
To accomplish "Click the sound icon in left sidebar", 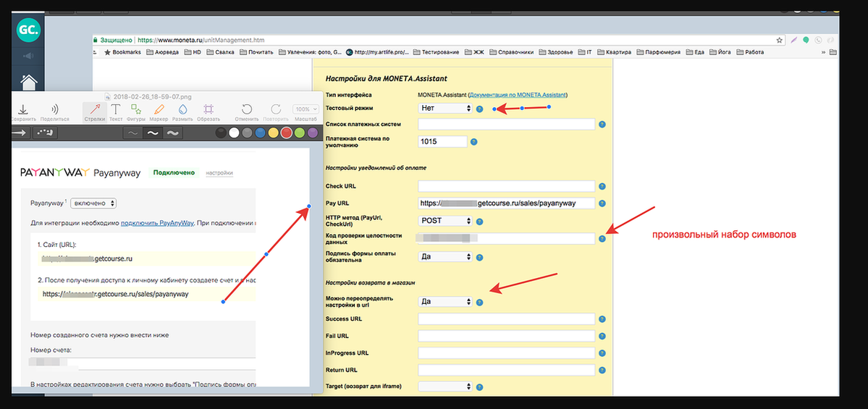I will pos(28,55).
